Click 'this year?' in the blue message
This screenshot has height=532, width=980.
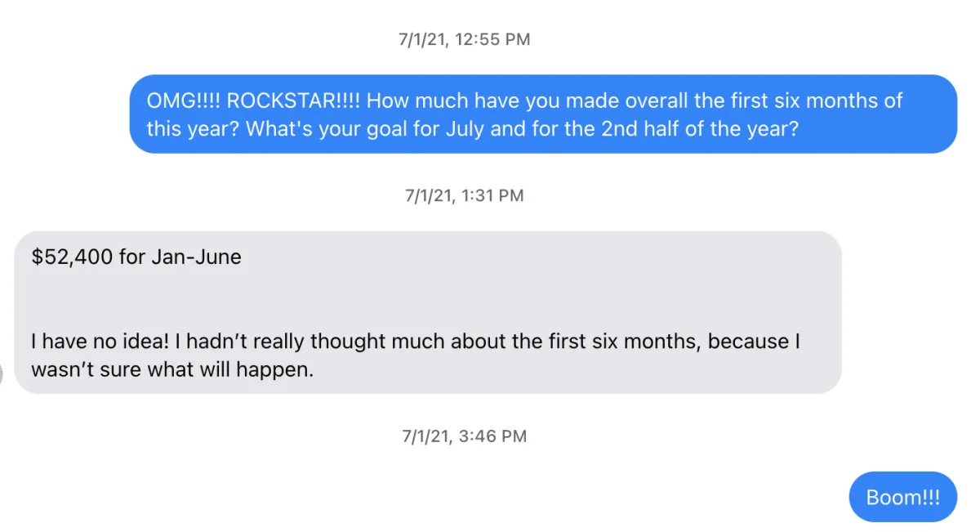click(x=194, y=129)
